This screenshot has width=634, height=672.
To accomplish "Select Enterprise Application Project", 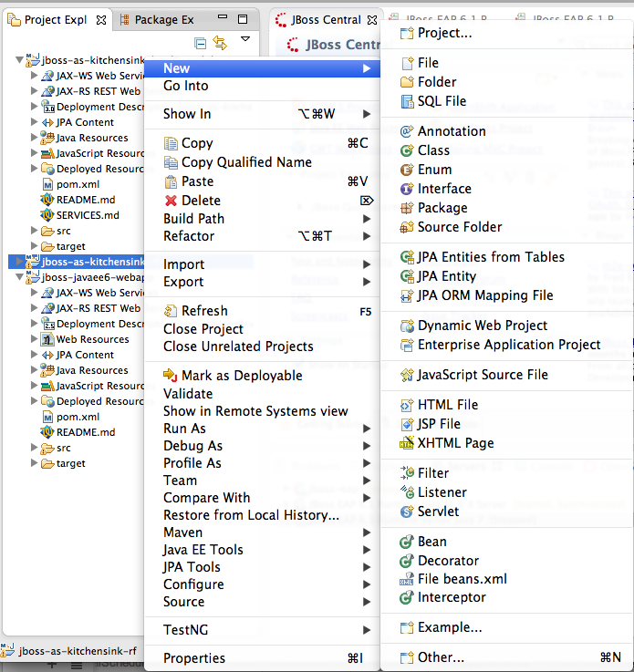I will click(x=507, y=345).
